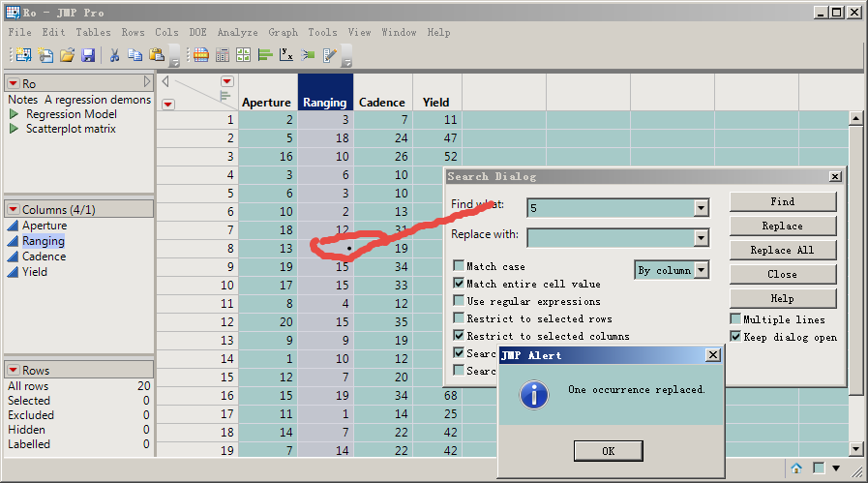
Task: Click the home window icon in status bar
Action: [795, 468]
